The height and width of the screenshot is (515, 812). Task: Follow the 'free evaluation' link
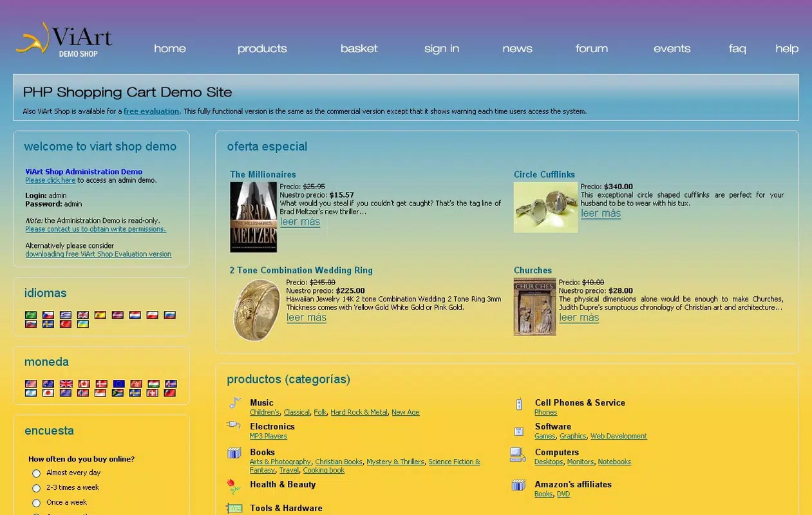pyautogui.click(x=151, y=111)
